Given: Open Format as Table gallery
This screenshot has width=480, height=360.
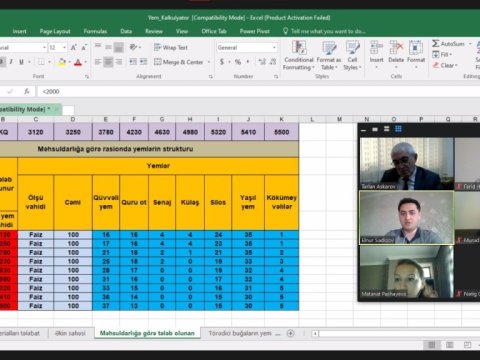Looking at the screenshot, I should (x=329, y=55).
